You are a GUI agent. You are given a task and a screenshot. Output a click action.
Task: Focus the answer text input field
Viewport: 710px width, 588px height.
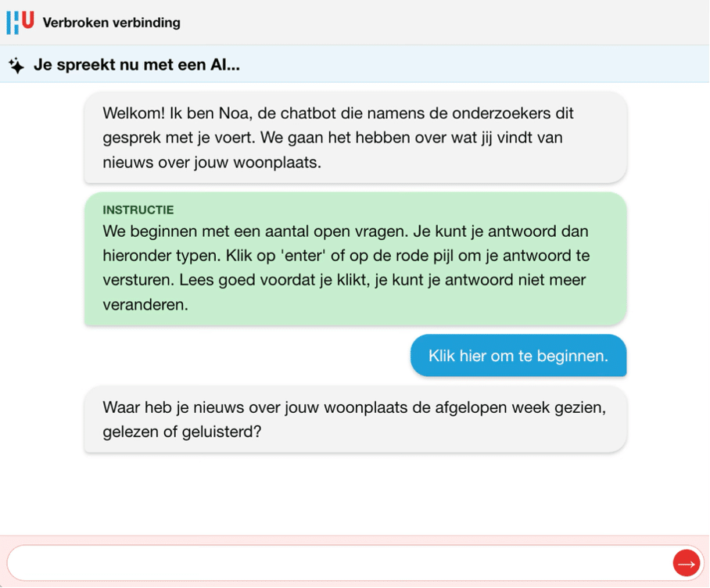(x=336, y=563)
